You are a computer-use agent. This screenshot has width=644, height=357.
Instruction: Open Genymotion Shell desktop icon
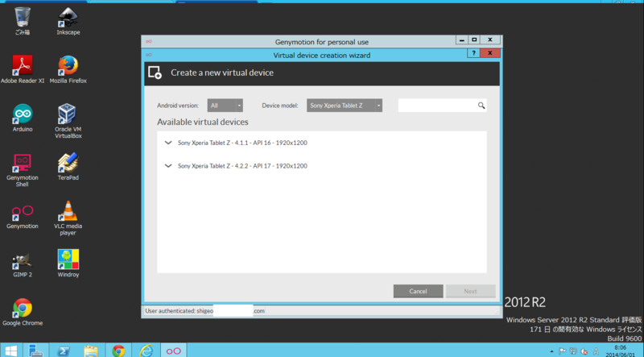point(23,169)
